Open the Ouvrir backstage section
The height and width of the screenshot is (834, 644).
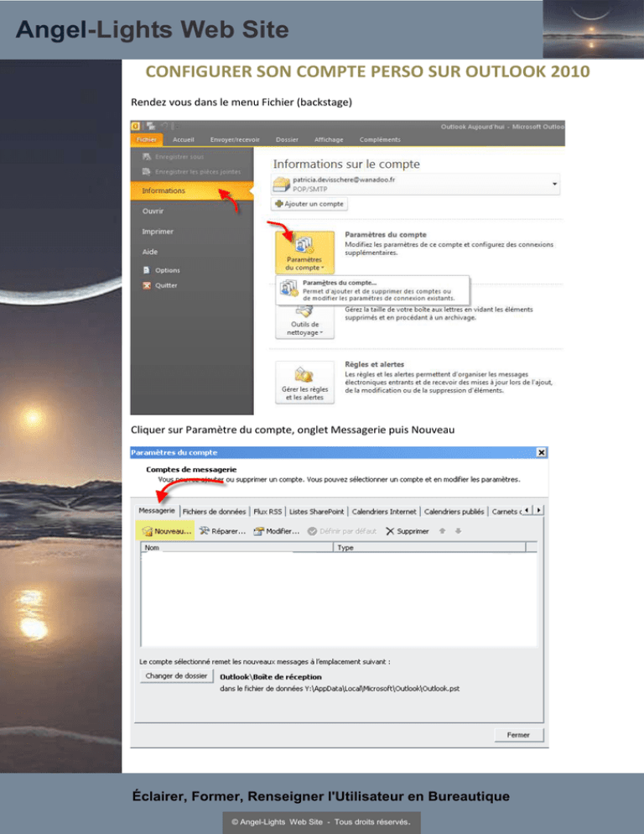[153, 211]
